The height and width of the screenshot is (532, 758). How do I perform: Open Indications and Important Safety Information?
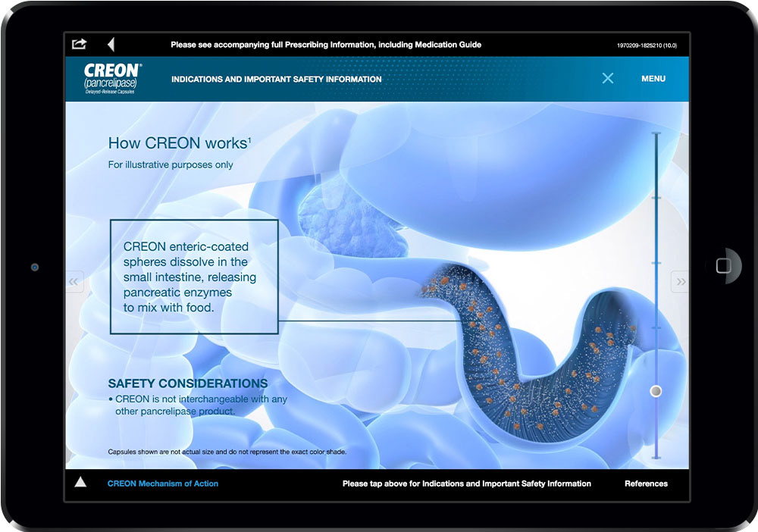point(277,80)
